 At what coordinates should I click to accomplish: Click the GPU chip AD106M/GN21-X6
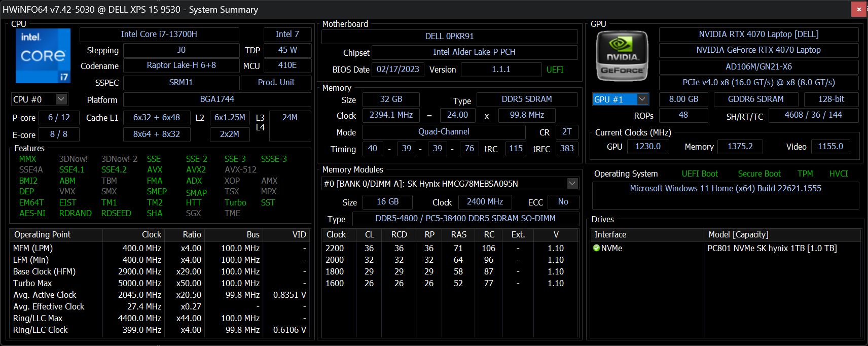tap(758, 67)
